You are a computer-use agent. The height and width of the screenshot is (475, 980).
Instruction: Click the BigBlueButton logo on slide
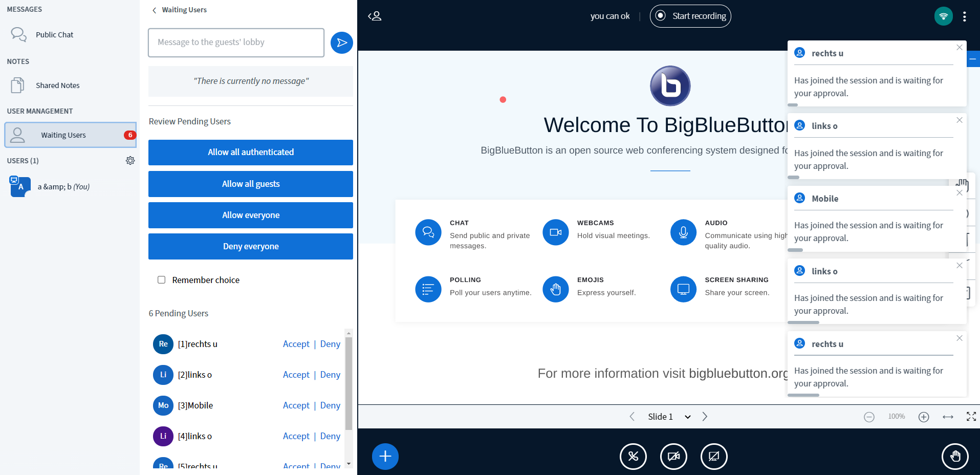point(670,86)
